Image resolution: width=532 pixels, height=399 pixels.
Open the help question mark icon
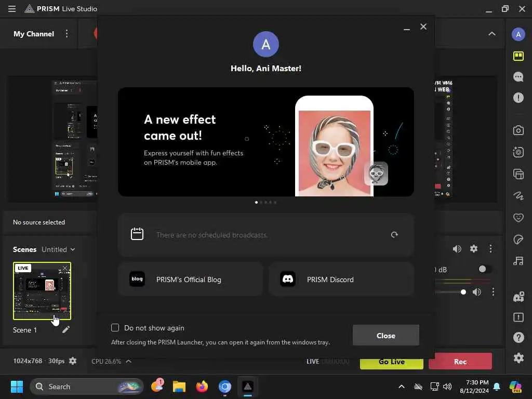tap(518, 337)
